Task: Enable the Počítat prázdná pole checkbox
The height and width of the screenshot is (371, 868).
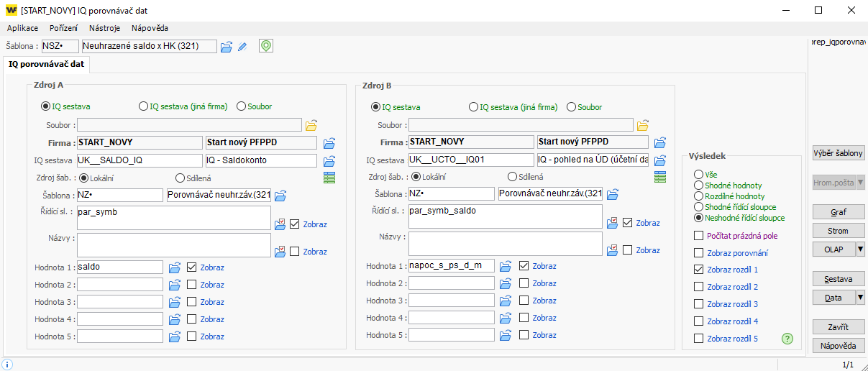Action: tap(698, 236)
